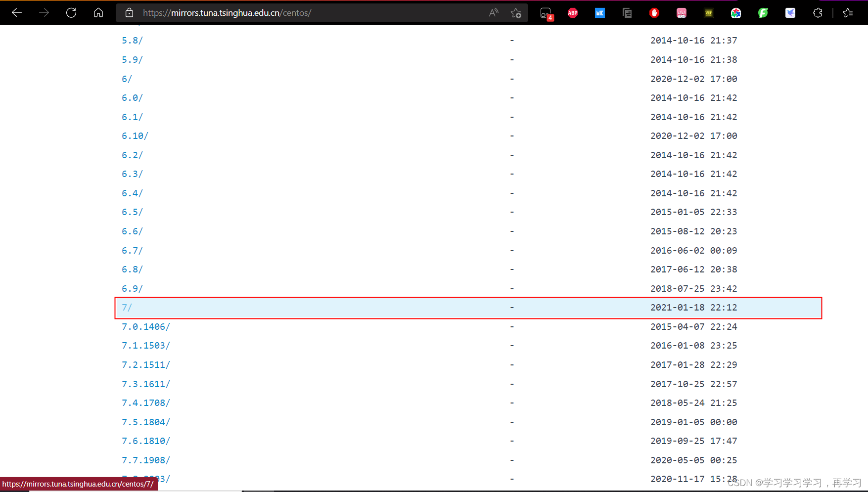868x492 pixels.
Task: Start Read Aloud from address bar
Action: pos(494,13)
